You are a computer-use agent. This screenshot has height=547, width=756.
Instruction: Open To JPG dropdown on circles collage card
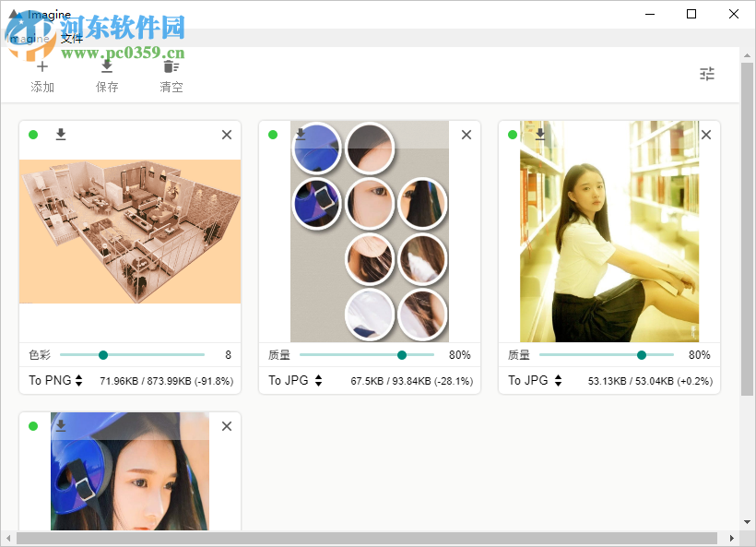coord(295,381)
